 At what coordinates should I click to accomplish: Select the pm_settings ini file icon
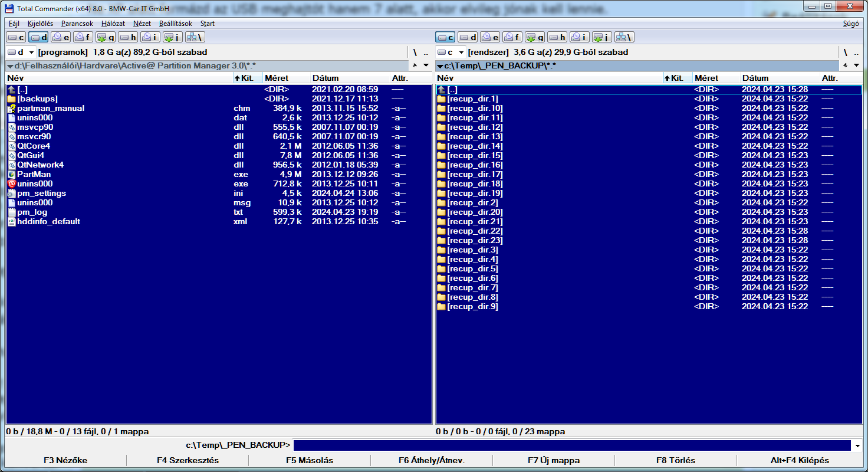coord(12,193)
